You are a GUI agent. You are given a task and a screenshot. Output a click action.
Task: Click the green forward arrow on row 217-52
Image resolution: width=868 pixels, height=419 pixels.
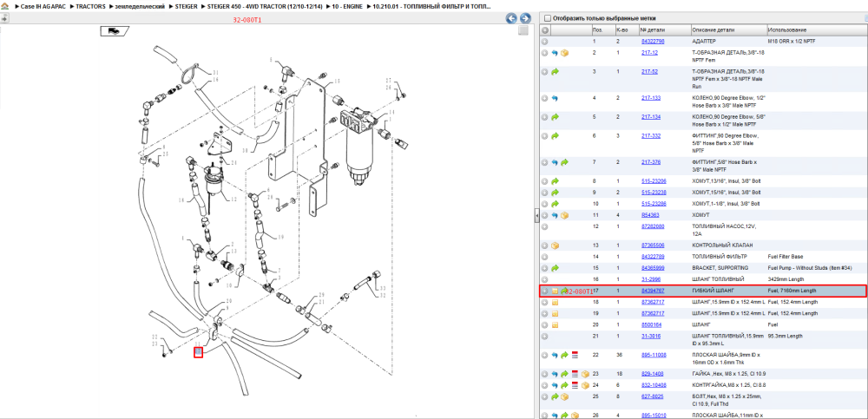point(556,72)
